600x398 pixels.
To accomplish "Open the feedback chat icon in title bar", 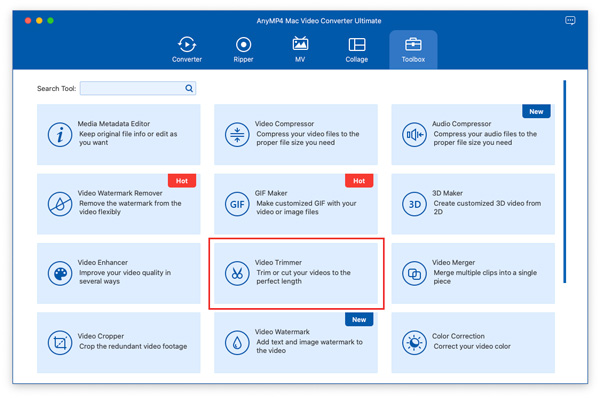I will 570,20.
